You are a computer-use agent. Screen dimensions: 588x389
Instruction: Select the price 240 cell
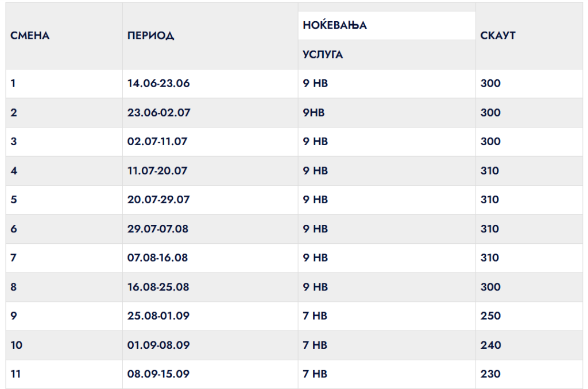[x=490, y=345]
